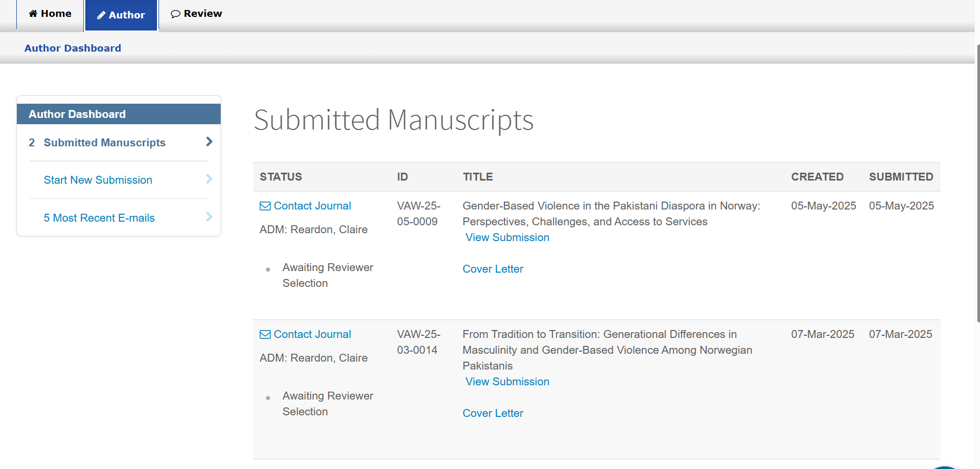The width and height of the screenshot is (980, 469).
Task: Open Cover Letter for VAW-25-05-0009
Action: coord(493,269)
